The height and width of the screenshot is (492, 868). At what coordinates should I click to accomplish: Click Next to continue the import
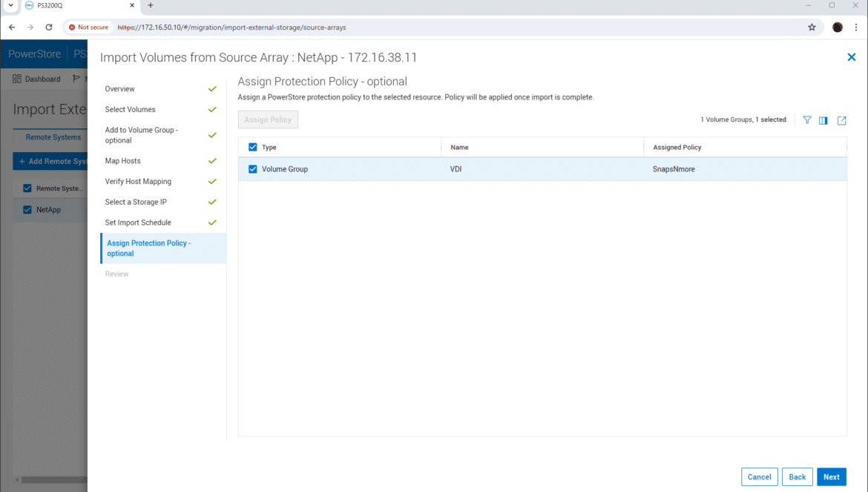point(832,477)
